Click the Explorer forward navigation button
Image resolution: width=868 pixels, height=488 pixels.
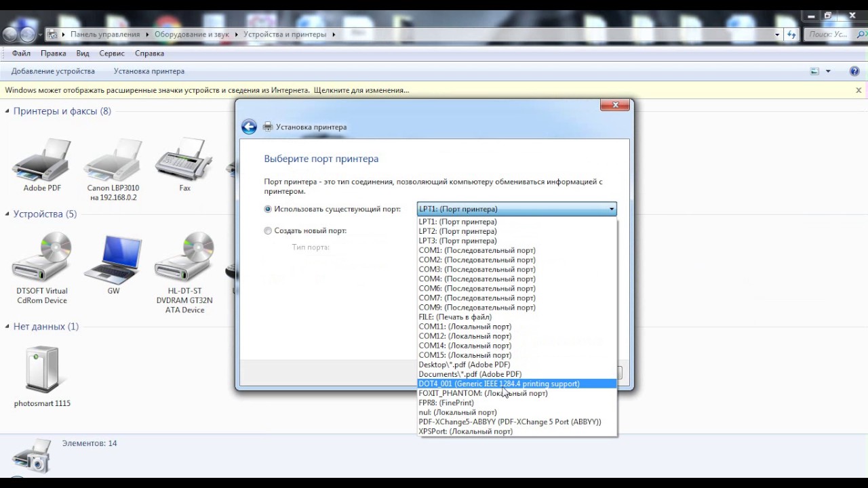[x=28, y=34]
